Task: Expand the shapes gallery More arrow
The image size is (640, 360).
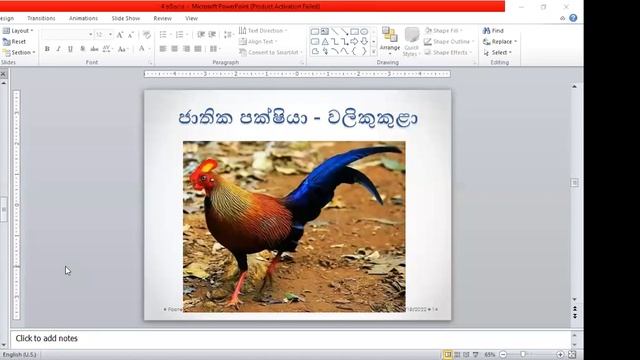Action: pyautogui.click(x=373, y=52)
